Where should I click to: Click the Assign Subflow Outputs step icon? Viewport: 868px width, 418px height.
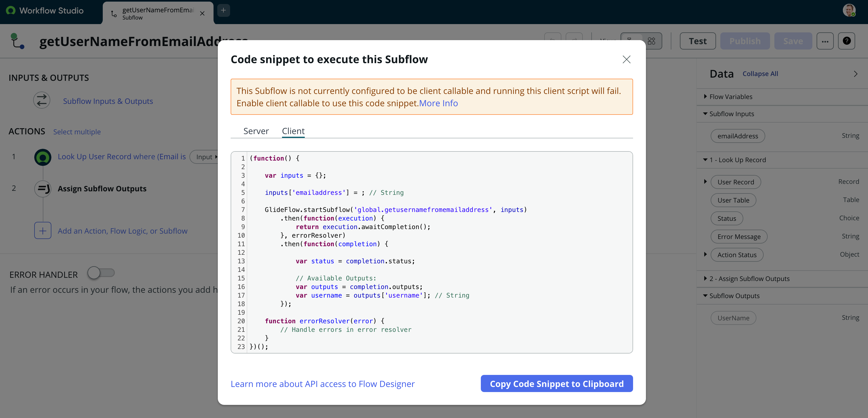click(43, 188)
